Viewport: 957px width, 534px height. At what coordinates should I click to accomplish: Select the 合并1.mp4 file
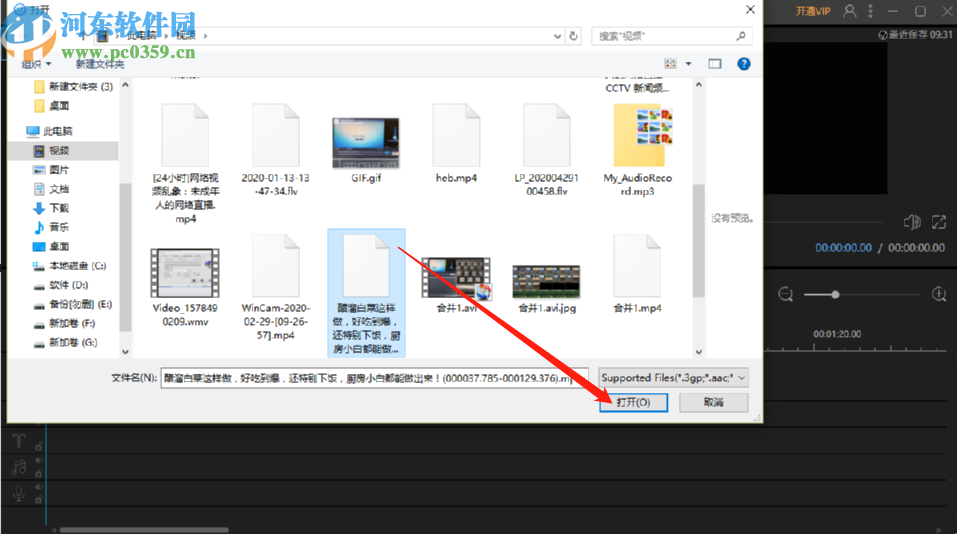click(x=637, y=275)
